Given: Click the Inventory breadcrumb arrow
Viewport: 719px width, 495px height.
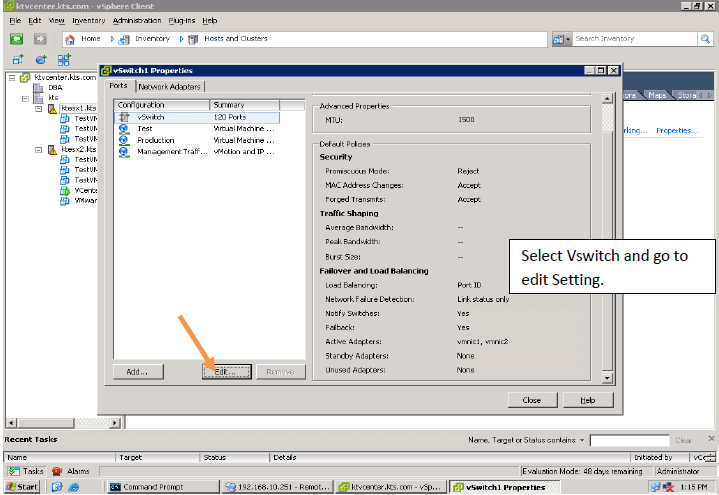Looking at the screenshot, I should pos(181,39).
